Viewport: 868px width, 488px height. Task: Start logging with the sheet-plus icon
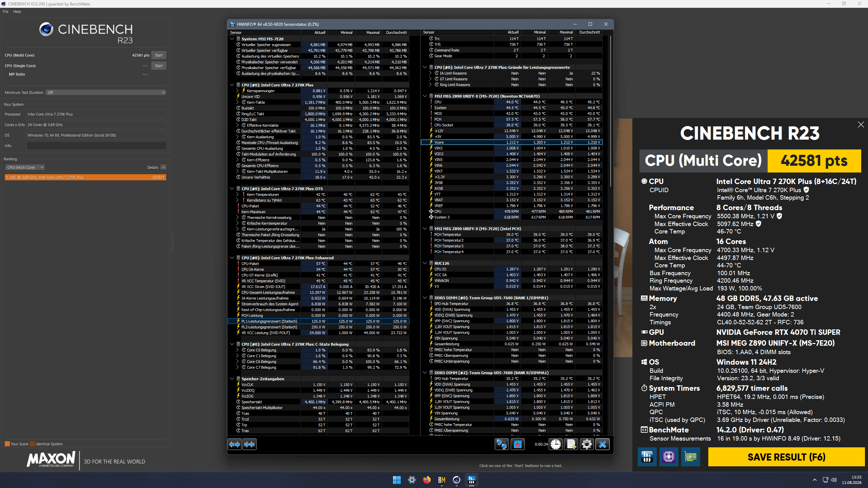coord(571,444)
